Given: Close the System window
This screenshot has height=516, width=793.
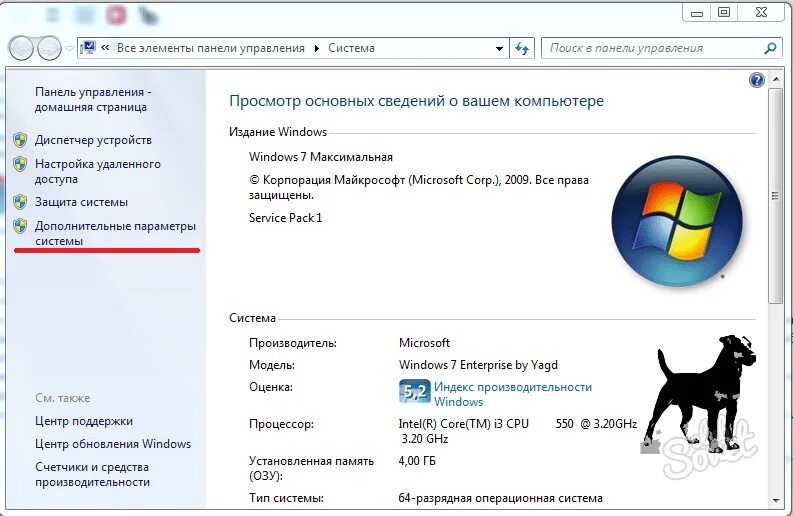Looking at the screenshot, I should (762, 13).
